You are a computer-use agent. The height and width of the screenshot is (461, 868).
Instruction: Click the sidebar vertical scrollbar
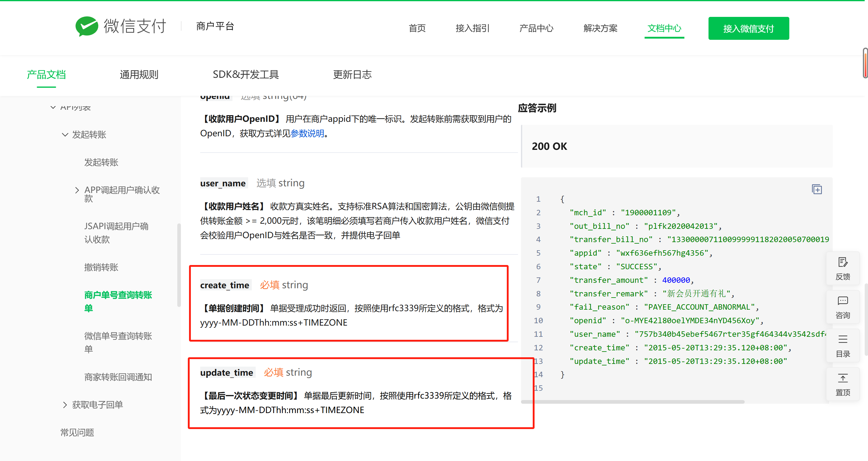pyautogui.click(x=179, y=265)
